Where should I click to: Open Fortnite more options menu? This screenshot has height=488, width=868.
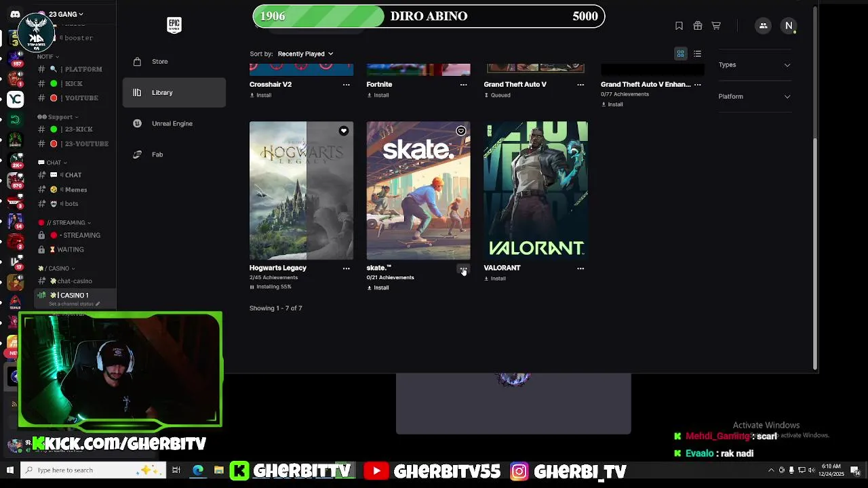pyautogui.click(x=463, y=85)
